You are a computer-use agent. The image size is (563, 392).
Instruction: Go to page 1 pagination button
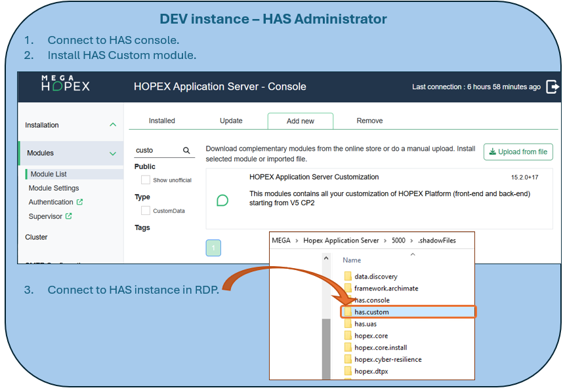213,248
